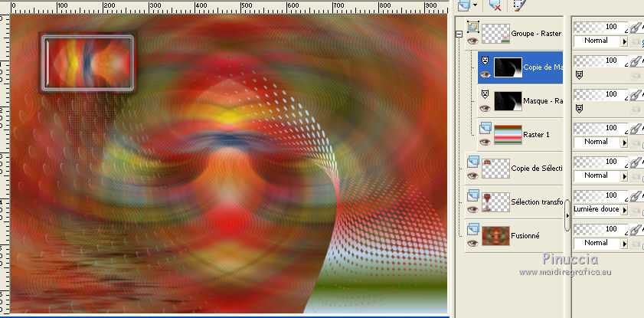Viewport: 644px width, 318px height.
Task: Select the Copie de Sélection layer name
Action: tap(537, 169)
